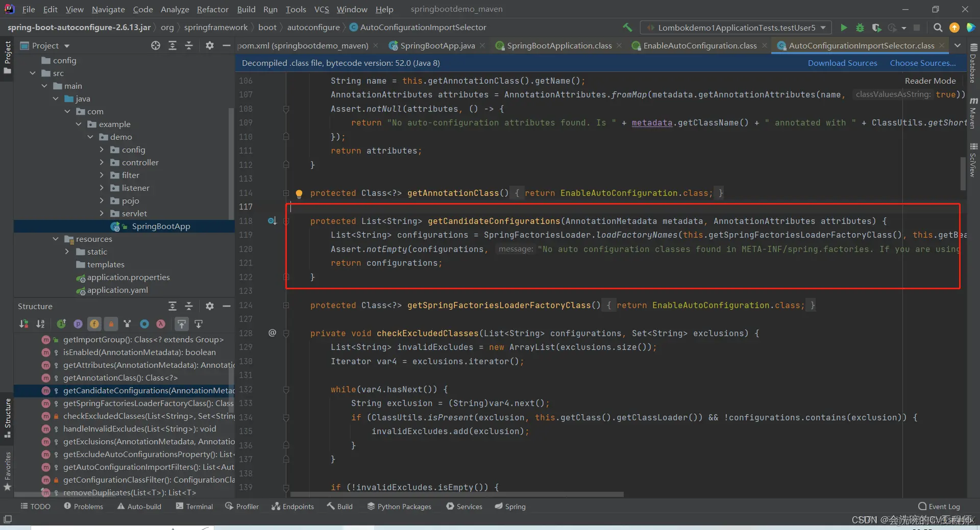Toggle Reader Mode label in editor

coord(930,81)
